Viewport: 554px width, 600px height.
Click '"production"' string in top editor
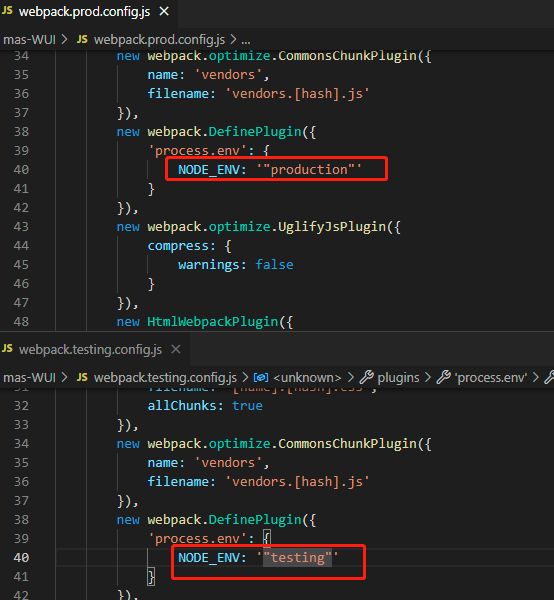pos(309,170)
